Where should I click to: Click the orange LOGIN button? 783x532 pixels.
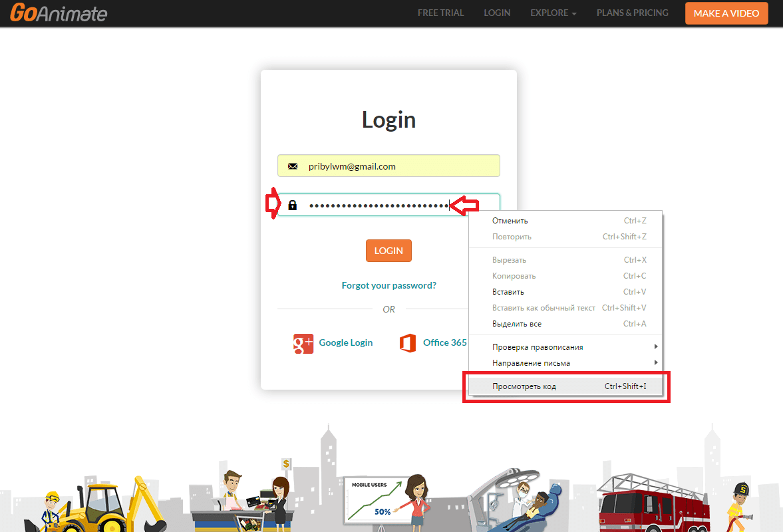(389, 251)
